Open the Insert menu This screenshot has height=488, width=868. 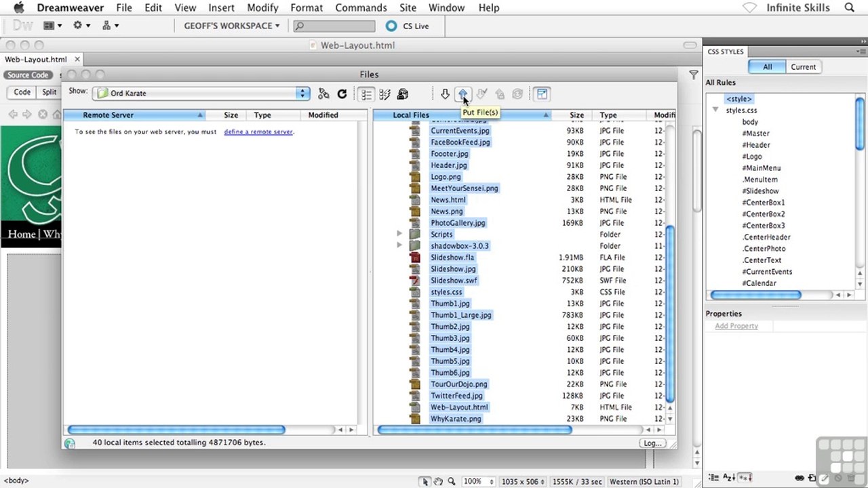(221, 7)
